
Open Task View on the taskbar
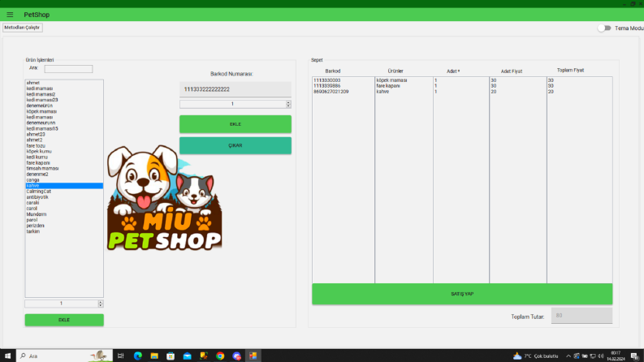(121, 356)
